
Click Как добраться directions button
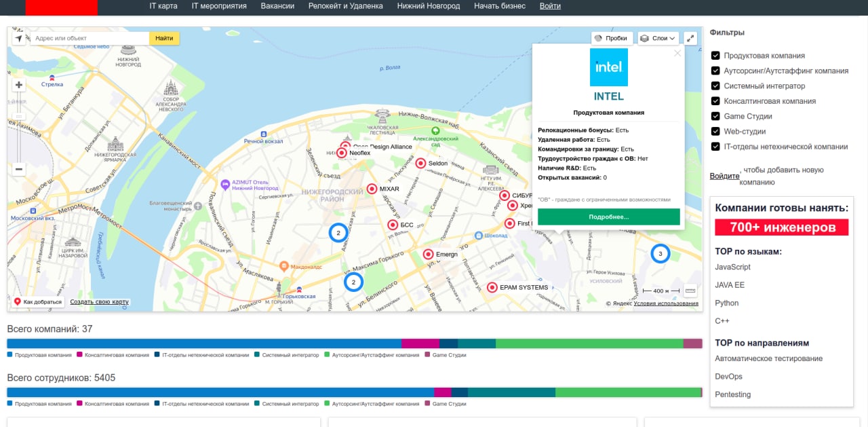point(37,302)
